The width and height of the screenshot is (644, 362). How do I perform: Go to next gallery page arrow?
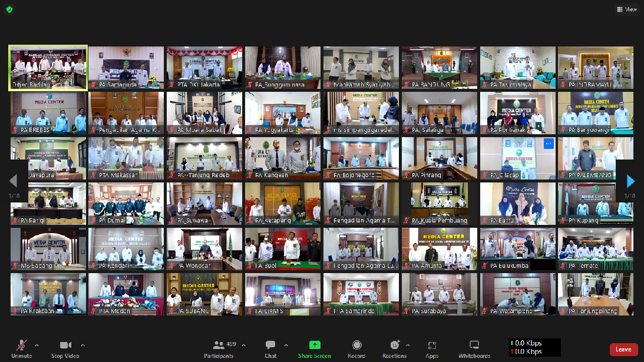coord(631,181)
